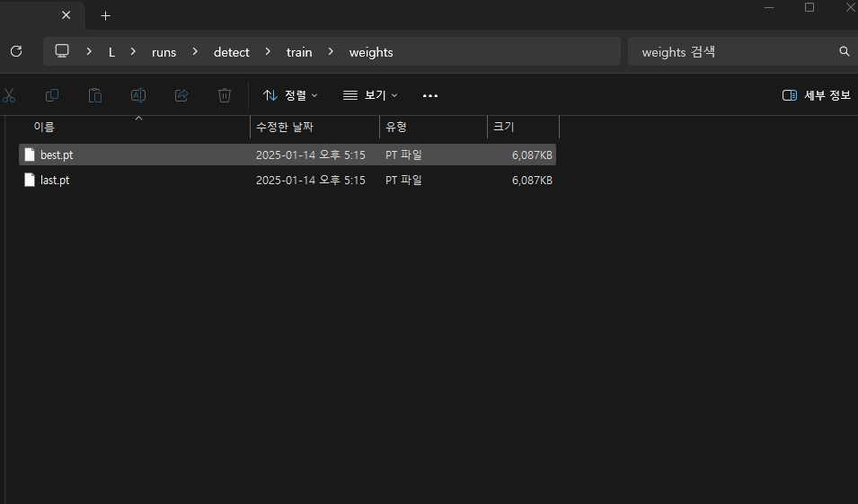Screen dimensions: 858x504
Task: Open the 보기 view dropdown
Action: point(370,95)
